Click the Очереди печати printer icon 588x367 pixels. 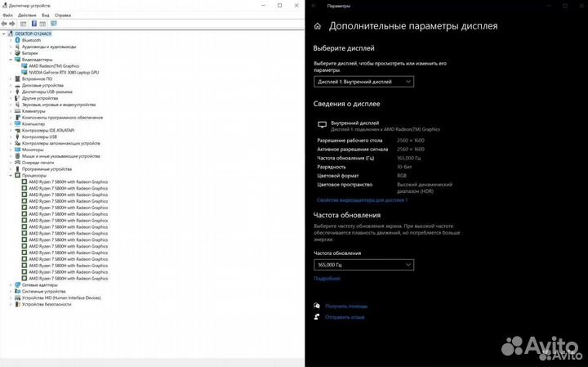click(17, 163)
